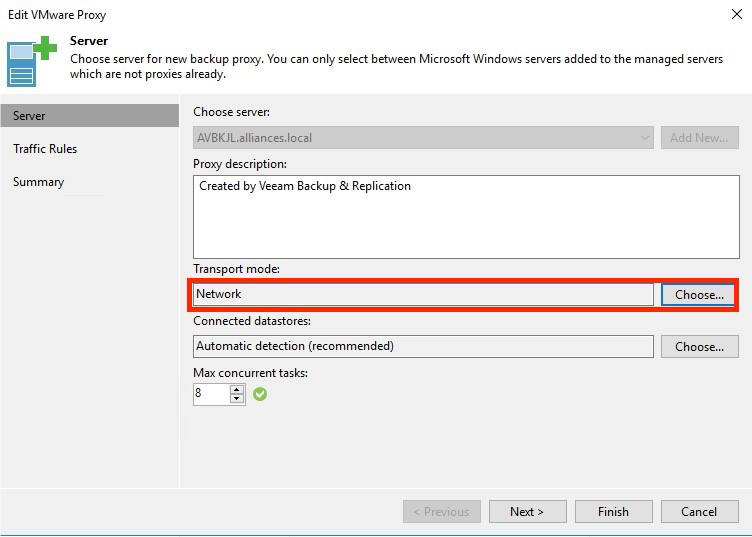Increase max concurrent tasks with up arrow
This screenshot has width=752, height=537.
point(237,389)
